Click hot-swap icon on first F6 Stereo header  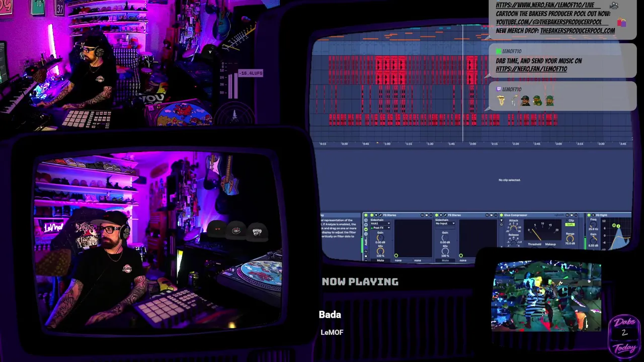pos(422,215)
